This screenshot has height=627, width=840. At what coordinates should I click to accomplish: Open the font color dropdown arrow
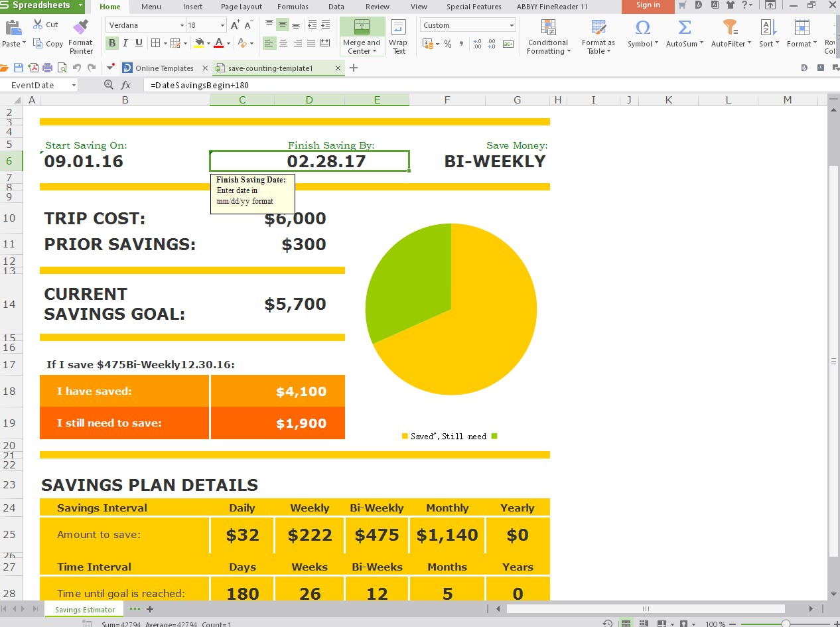[228, 44]
